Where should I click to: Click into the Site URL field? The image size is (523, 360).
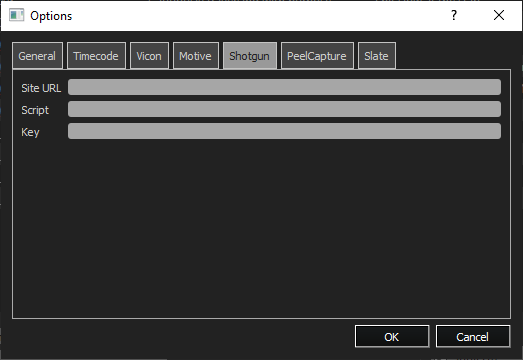pyautogui.click(x=284, y=87)
